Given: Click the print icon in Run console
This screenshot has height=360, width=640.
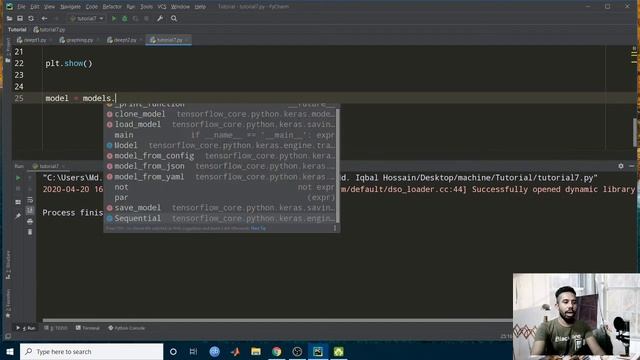Looking at the screenshot, I should (x=30, y=221).
